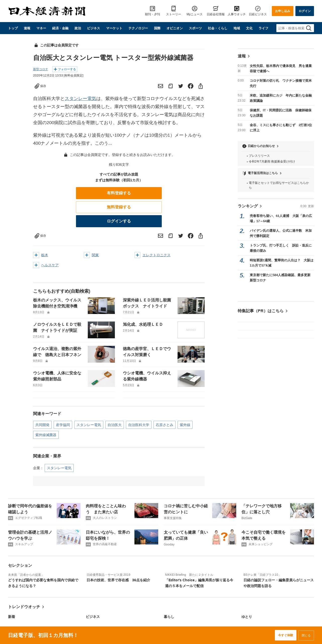This screenshot has height=644, width=322.
Task: Open ウシオ電機 紫外線機器 thumbnail
Action: pyautogui.click(x=191, y=378)
